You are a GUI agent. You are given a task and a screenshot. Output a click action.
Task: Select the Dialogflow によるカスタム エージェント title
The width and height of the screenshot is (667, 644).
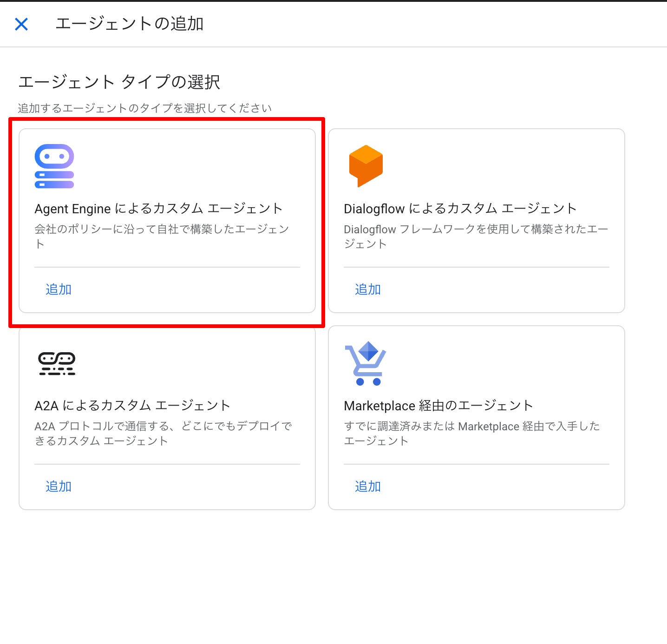click(x=460, y=209)
